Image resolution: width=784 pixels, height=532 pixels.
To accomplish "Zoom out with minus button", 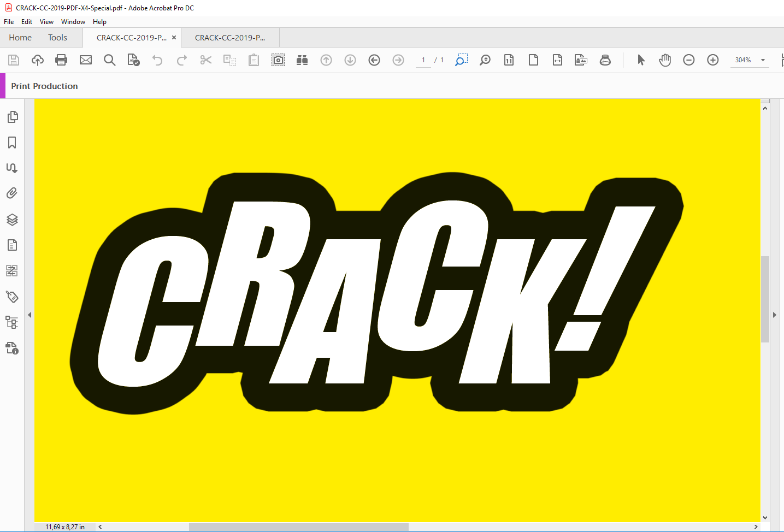I will coord(689,60).
